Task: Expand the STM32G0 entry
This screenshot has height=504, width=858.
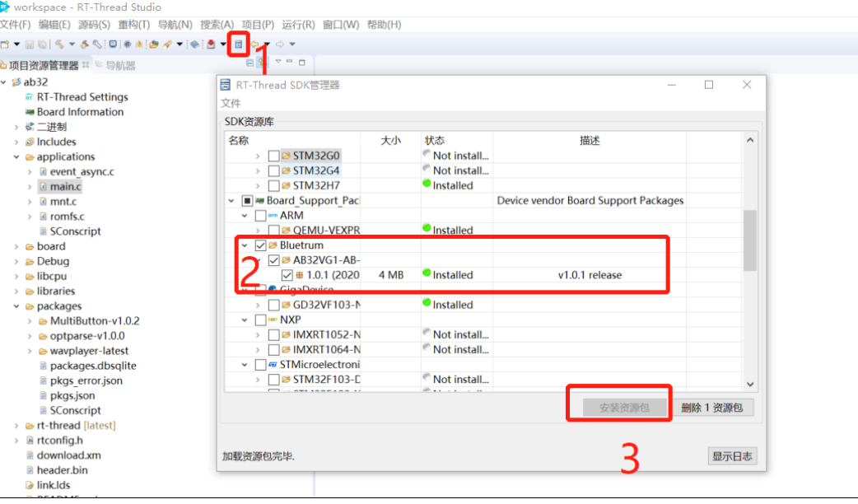Action: point(258,156)
